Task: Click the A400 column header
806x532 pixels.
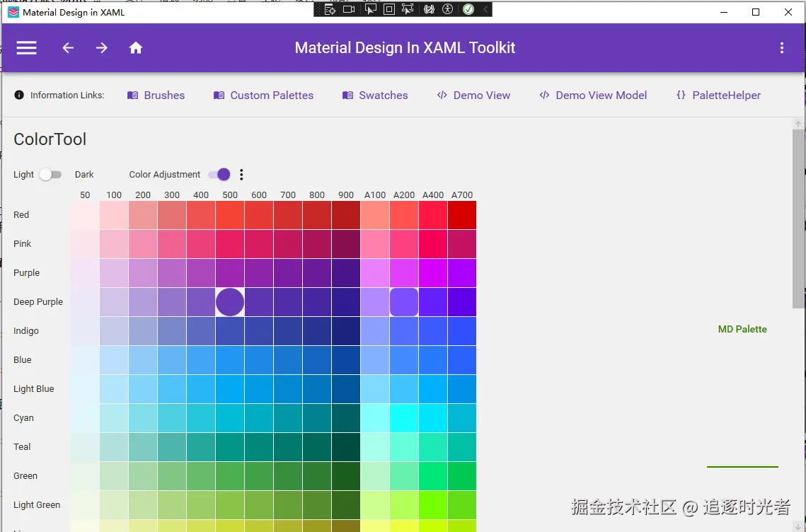Action: tap(433, 195)
